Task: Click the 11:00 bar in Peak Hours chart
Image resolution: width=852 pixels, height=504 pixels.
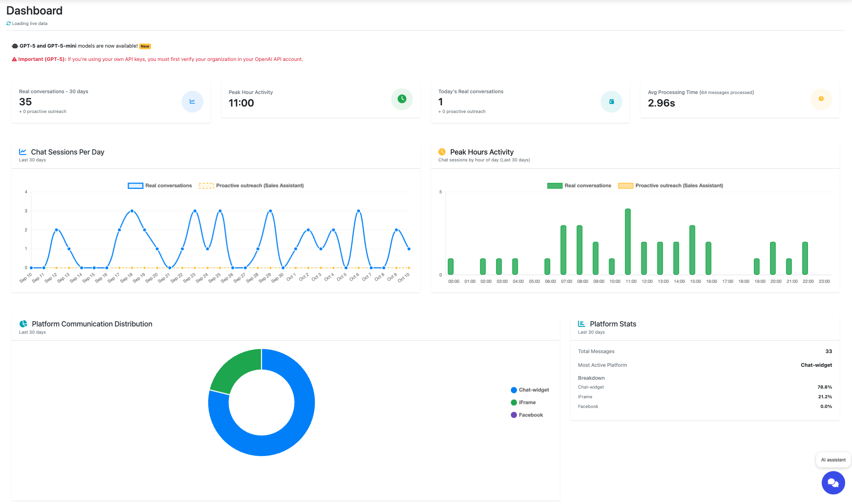Action: point(628,241)
